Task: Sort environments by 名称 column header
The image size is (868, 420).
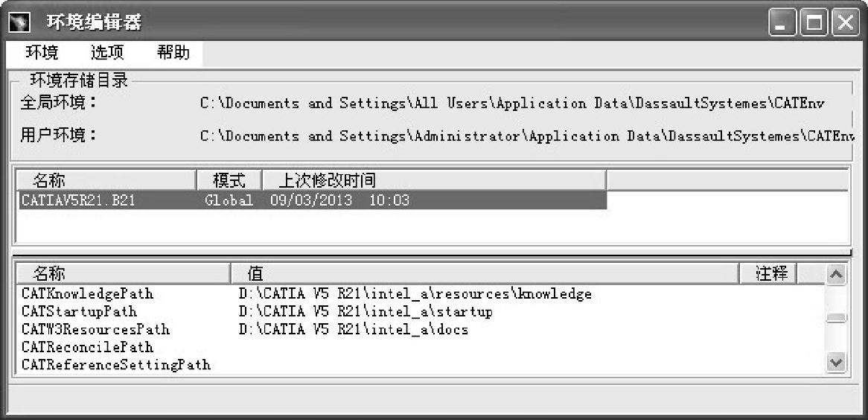Action: [x=107, y=180]
